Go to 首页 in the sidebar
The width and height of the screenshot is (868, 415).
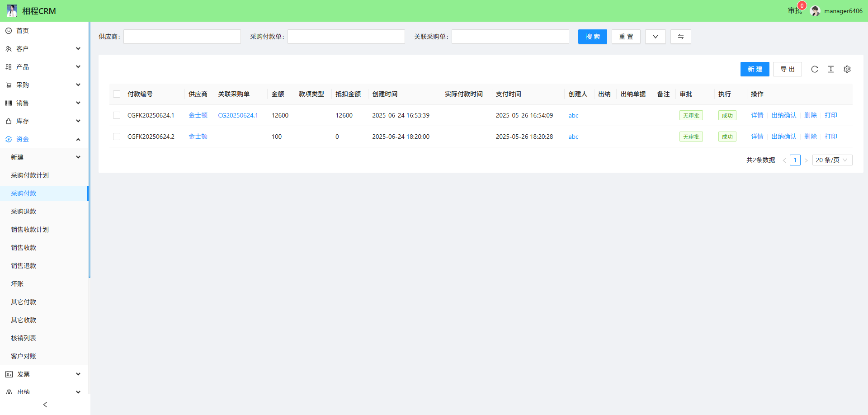23,31
